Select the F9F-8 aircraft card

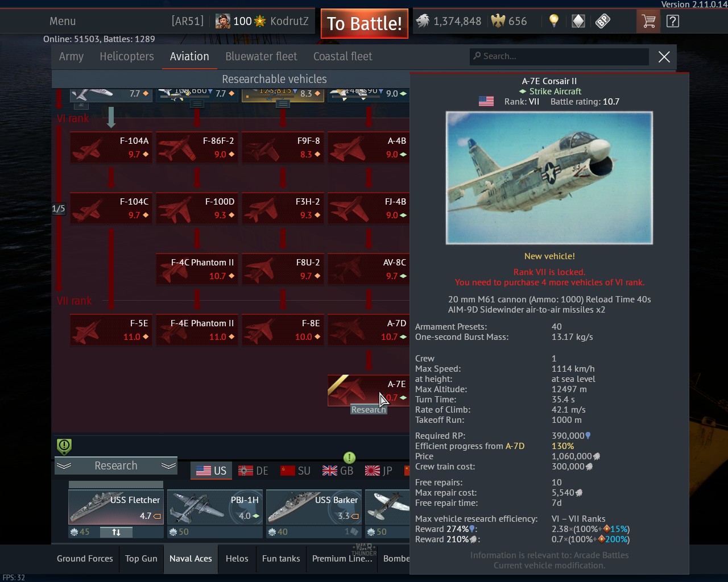[283, 148]
